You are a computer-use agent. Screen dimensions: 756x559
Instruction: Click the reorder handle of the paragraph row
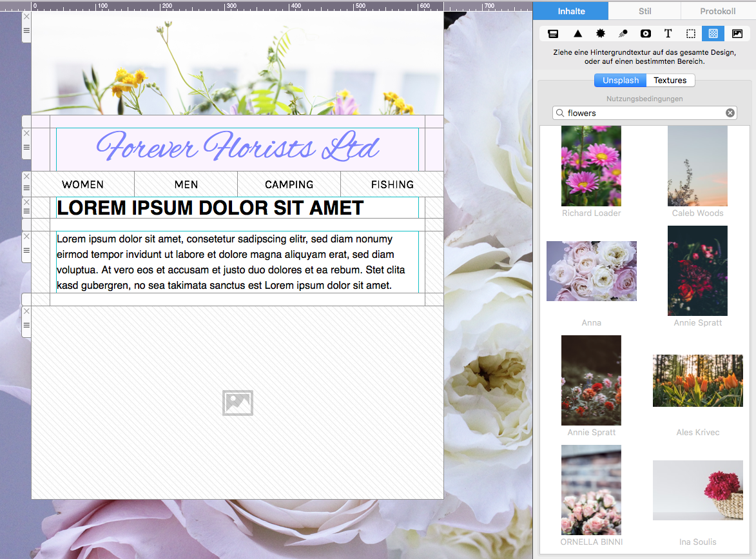click(26, 250)
